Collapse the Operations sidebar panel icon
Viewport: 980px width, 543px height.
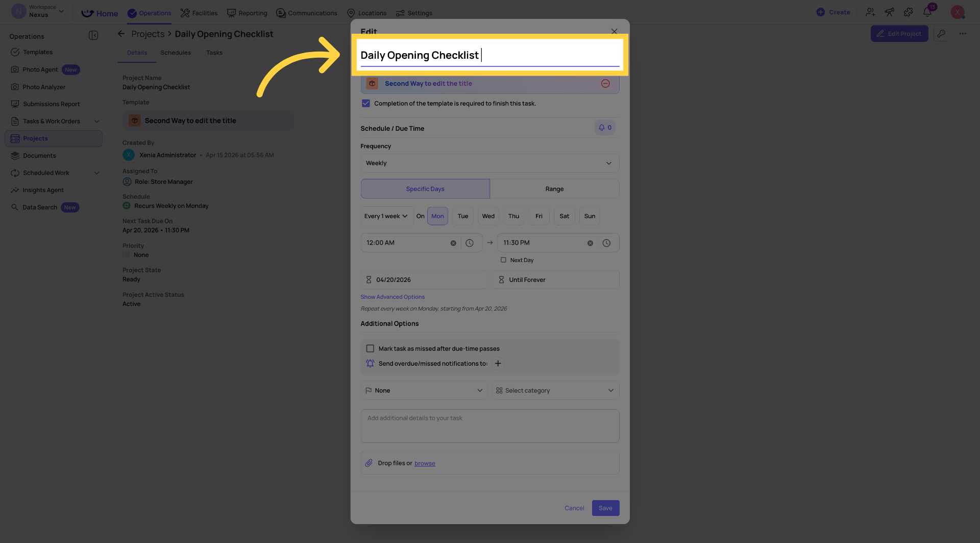click(93, 35)
